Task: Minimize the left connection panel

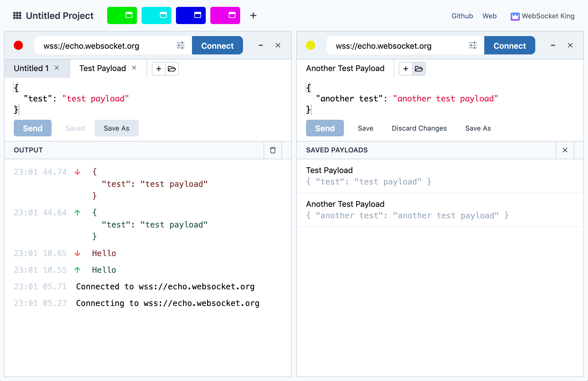Action: [x=261, y=45]
